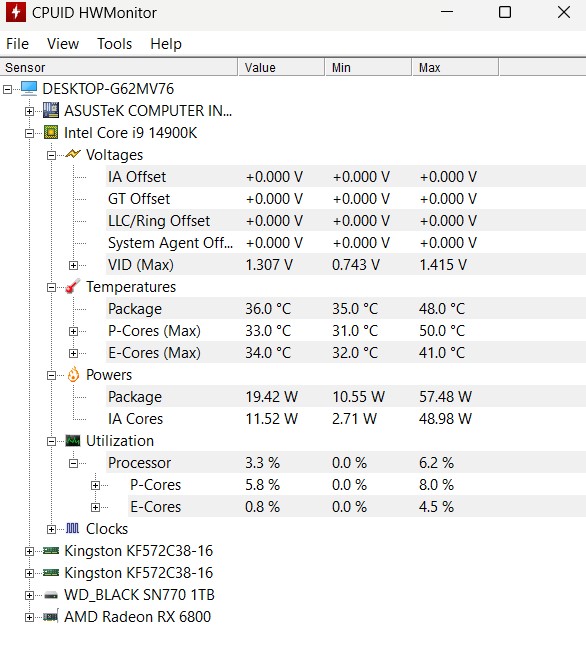Expand the Clocks section
The width and height of the screenshot is (586, 672).
[x=51, y=529]
